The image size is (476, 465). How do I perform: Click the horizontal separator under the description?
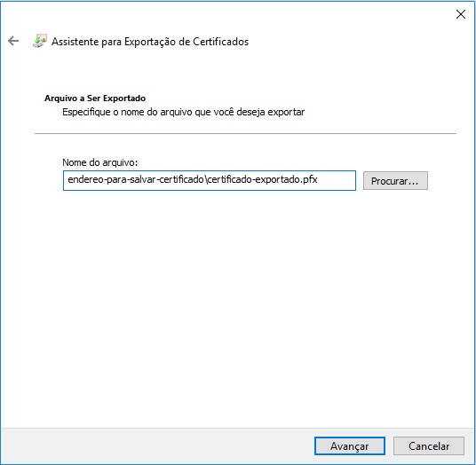pyautogui.click(x=245, y=133)
